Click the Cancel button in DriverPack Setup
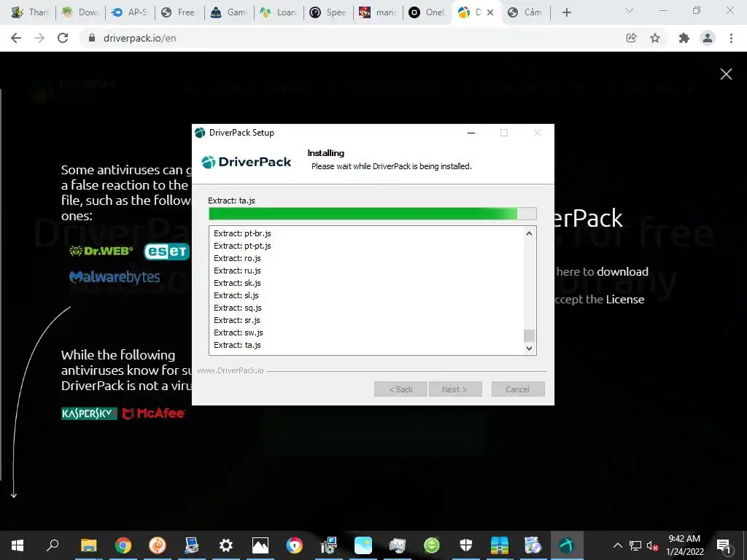This screenshot has height=560, width=747. 518,389
